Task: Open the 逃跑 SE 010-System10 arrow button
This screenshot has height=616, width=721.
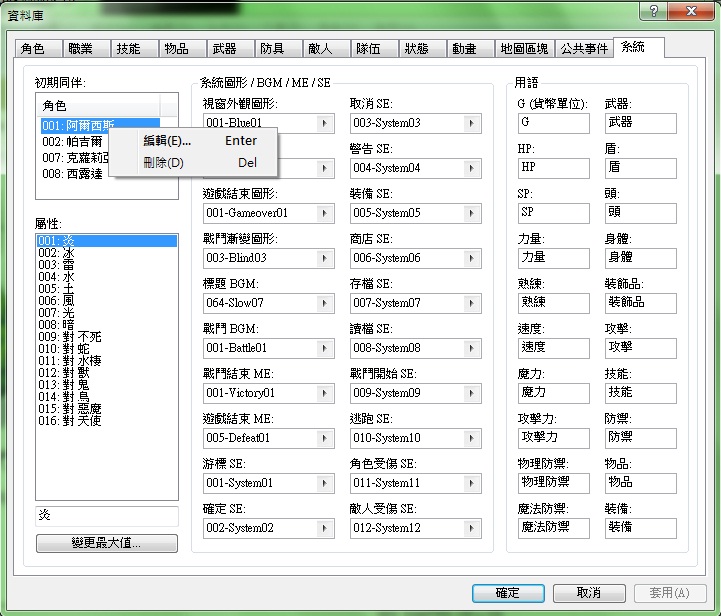Action: point(471,438)
